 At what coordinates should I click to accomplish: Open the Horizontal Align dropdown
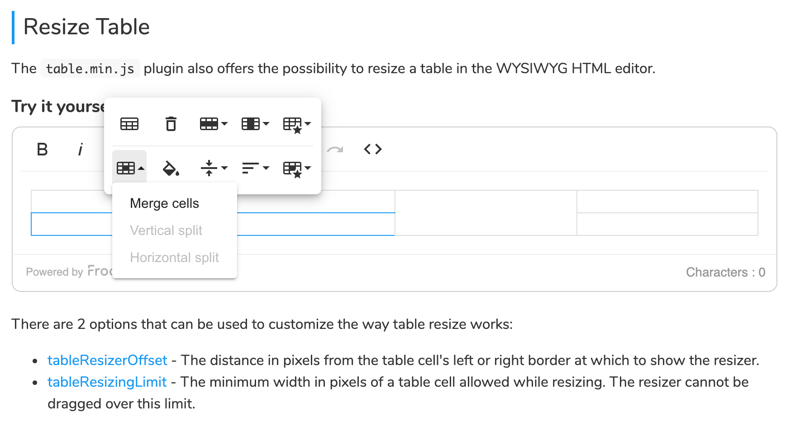[x=255, y=168]
